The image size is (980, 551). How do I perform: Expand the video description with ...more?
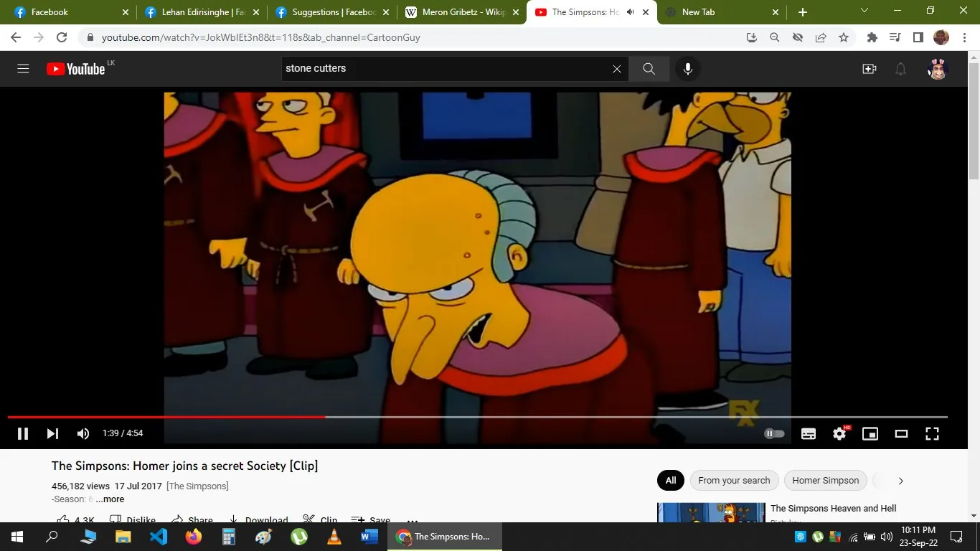tap(110, 499)
